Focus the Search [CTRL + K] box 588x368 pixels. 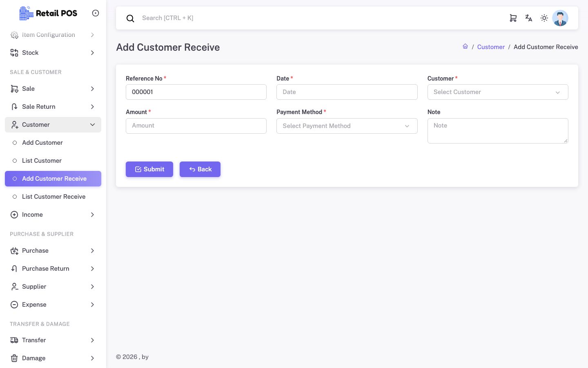318,18
